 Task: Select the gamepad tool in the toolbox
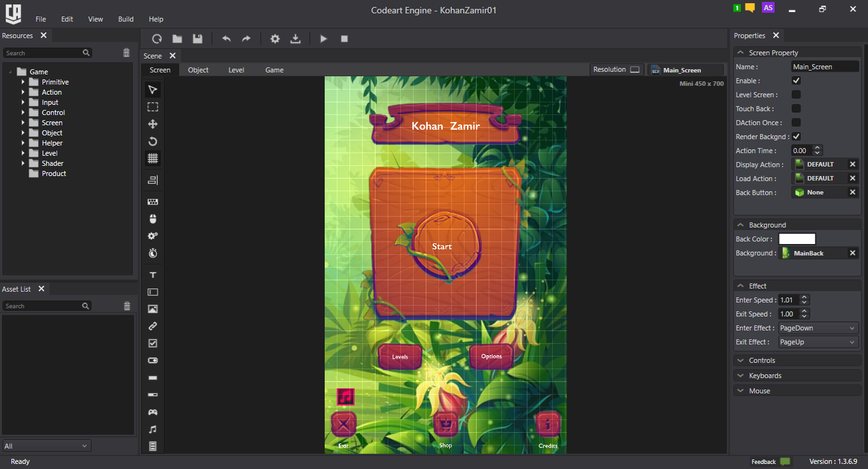coord(153,412)
